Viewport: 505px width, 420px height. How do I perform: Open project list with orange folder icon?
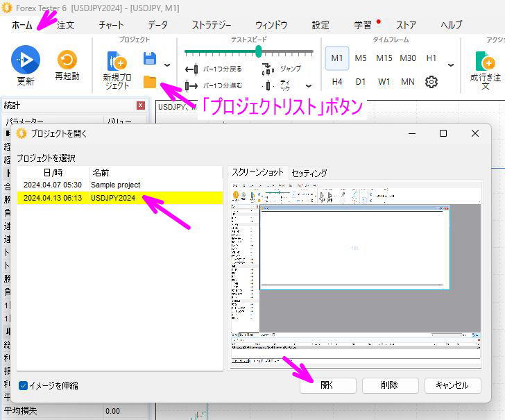coord(150,82)
